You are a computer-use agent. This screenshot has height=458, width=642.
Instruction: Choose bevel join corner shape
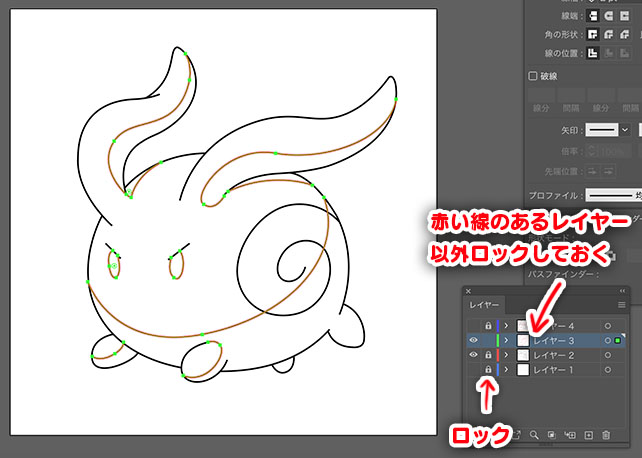click(x=624, y=34)
